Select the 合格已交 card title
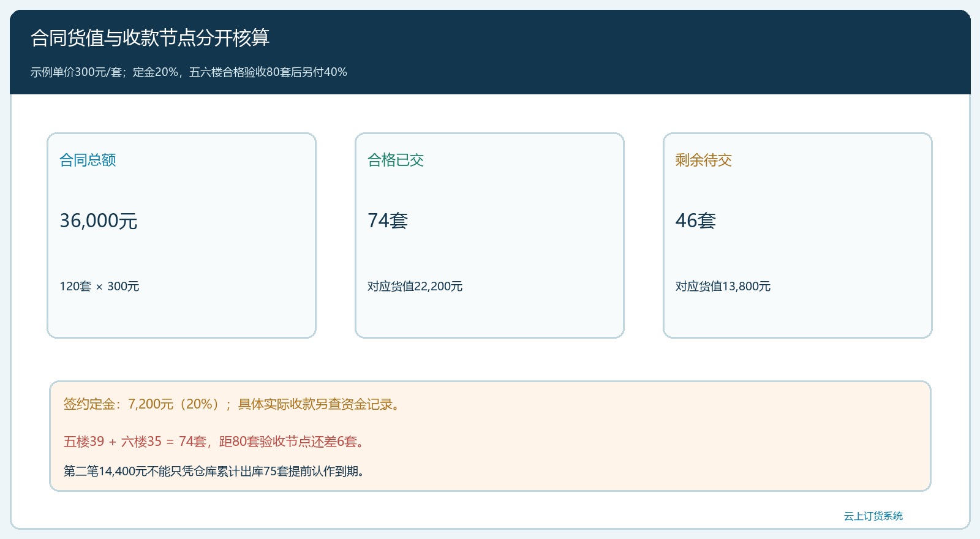The image size is (980, 539). (x=396, y=160)
